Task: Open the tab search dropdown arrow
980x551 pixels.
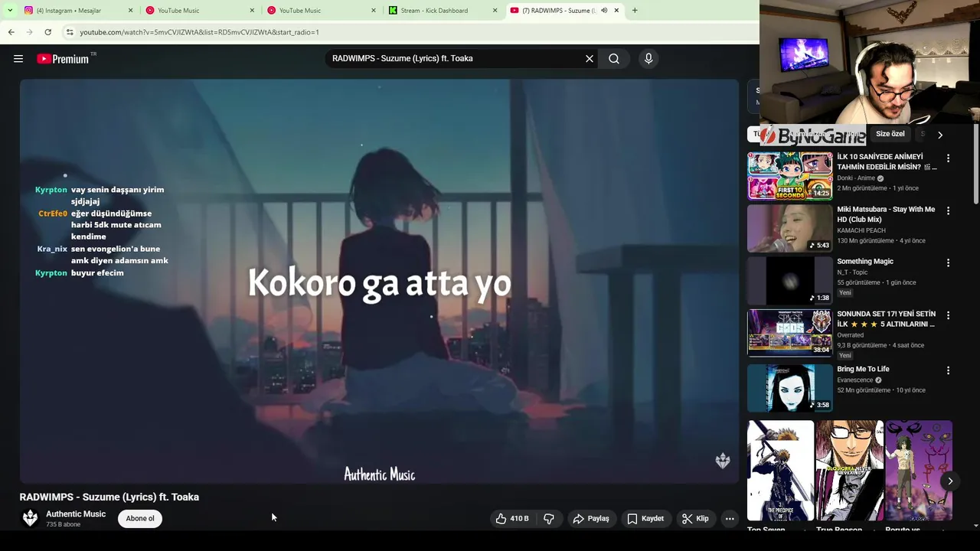Action: tap(10, 11)
